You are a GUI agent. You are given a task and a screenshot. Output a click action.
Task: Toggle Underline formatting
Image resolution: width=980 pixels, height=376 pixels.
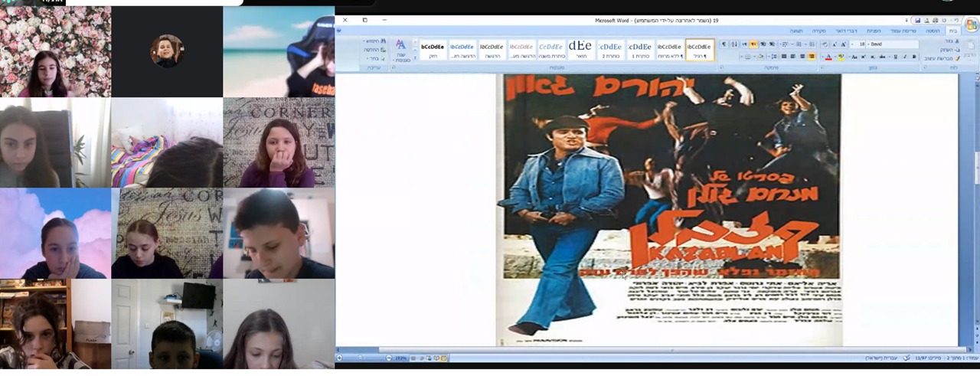click(x=896, y=57)
